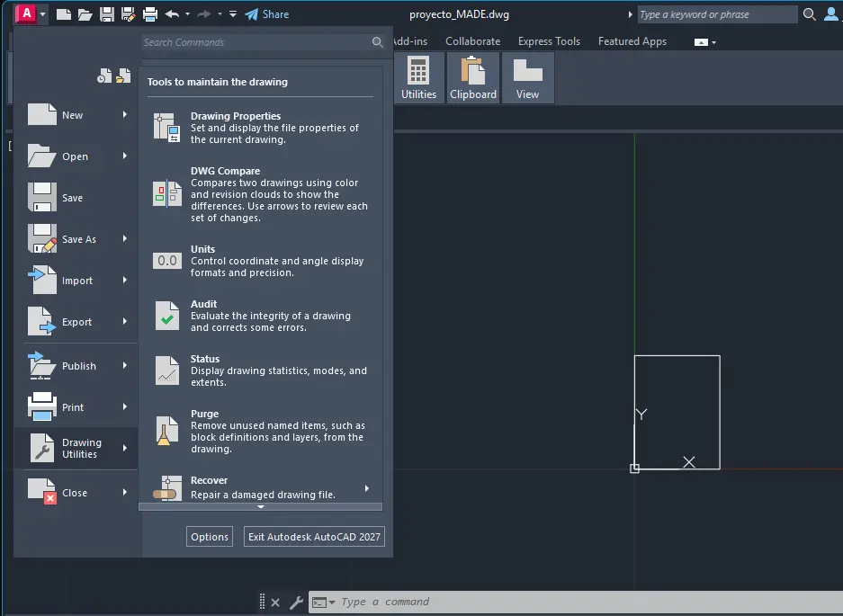Click the New drawing icon in Quick Access toolbar

[64, 14]
